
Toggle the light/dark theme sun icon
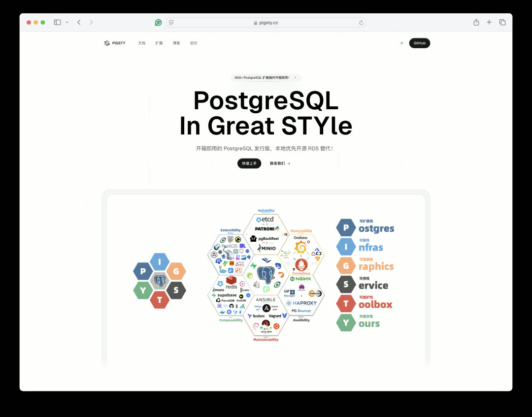401,43
